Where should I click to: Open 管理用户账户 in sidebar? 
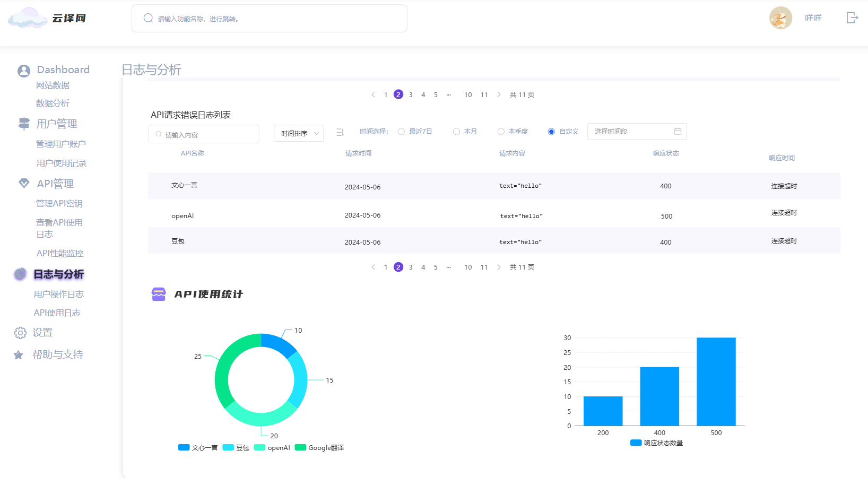[60, 144]
